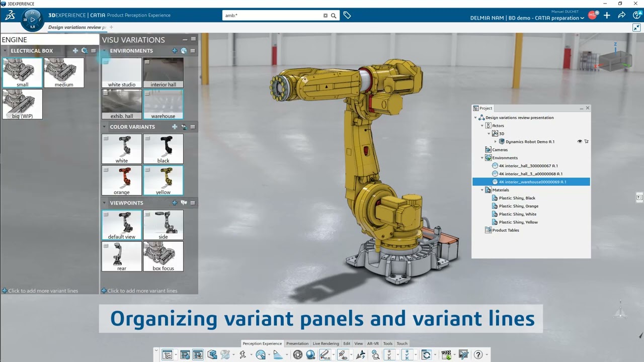Image resolution: width=644 pixels, height=362 pixels.
Task: Click the spotlight toolbar icon
Action: point(278,354)
